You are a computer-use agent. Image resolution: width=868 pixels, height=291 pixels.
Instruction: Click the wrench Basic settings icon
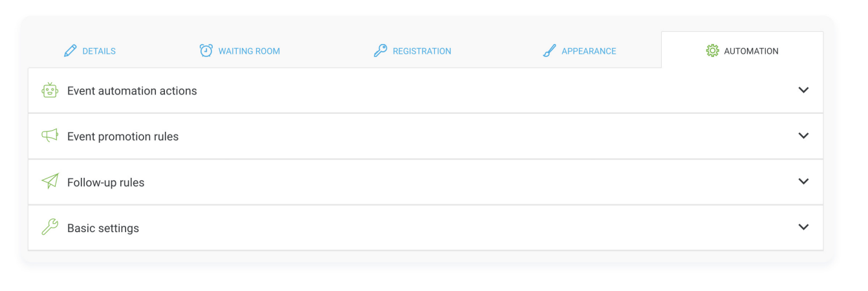point(50,227)
